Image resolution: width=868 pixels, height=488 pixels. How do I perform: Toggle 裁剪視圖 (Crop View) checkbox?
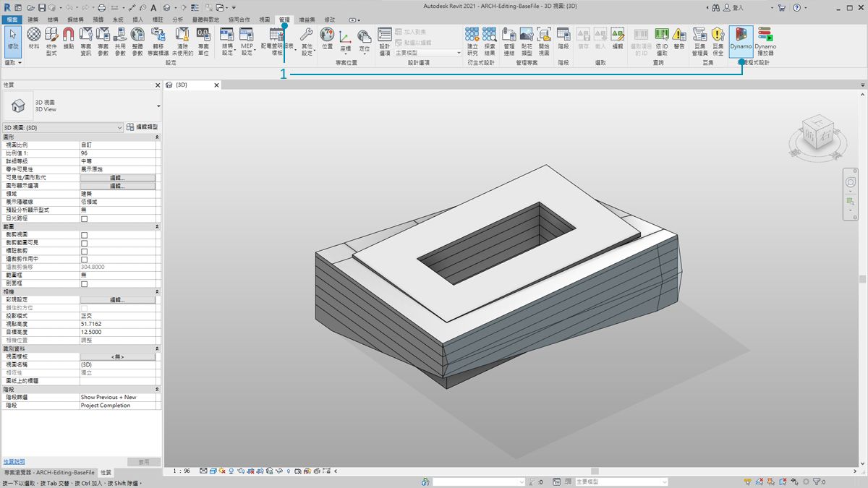[x=84, y=235]
